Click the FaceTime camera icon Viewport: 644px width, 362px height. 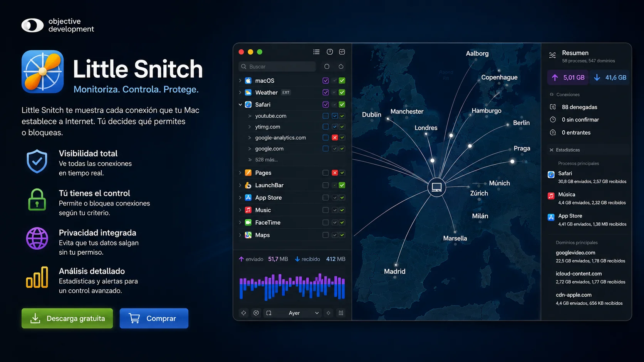coord(248,222)
